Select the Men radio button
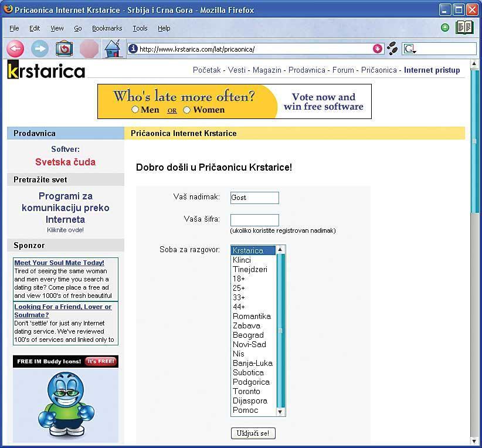The image size is (482, 448). tap(135, 110)
